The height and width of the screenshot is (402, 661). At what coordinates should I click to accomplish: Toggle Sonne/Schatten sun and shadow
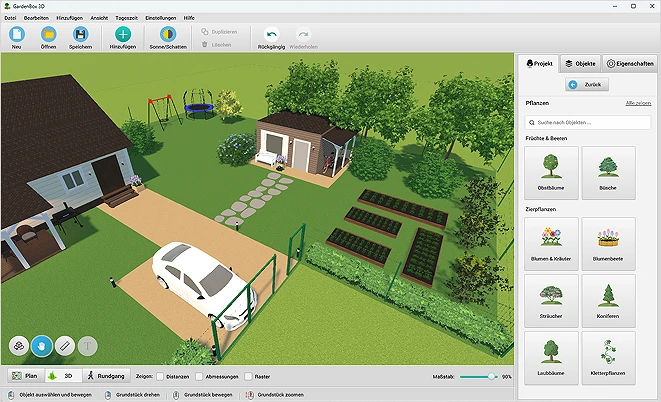click(x=168, y=38)
